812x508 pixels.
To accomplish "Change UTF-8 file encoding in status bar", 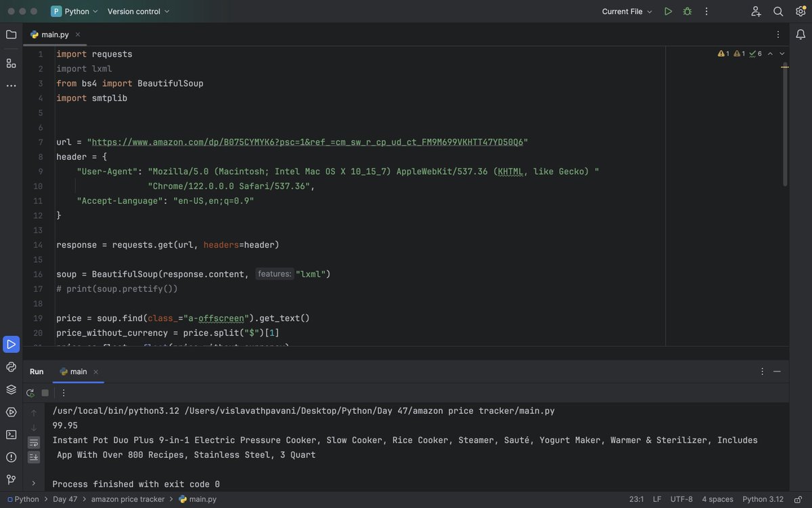I will point(681,499).
